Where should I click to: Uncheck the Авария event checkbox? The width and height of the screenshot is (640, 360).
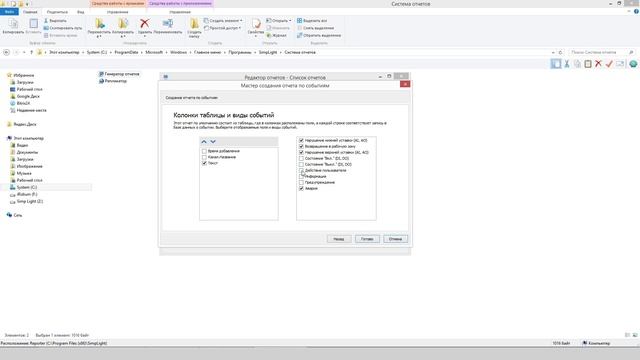[x=301, y=189]
